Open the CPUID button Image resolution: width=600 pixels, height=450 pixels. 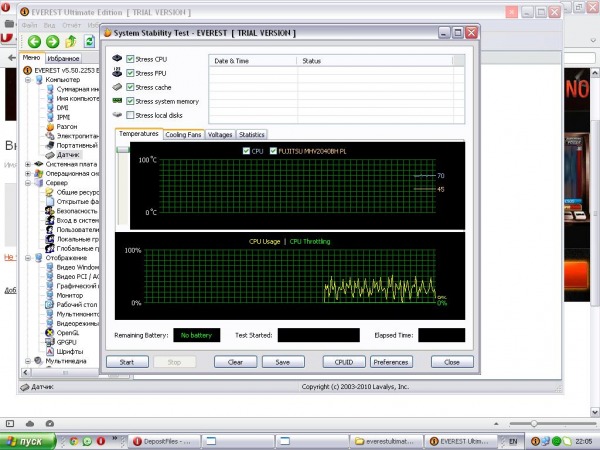pos(344,362)
